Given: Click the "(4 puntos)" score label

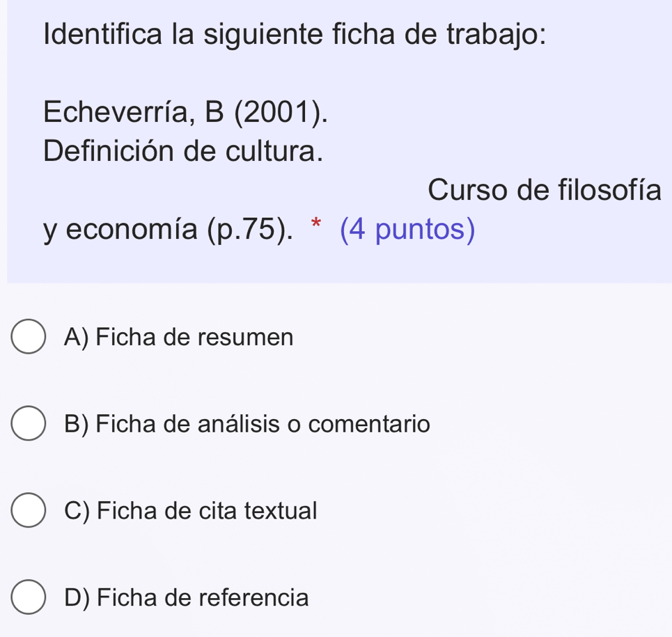Looking at the screenshot, I should [407, 230].
